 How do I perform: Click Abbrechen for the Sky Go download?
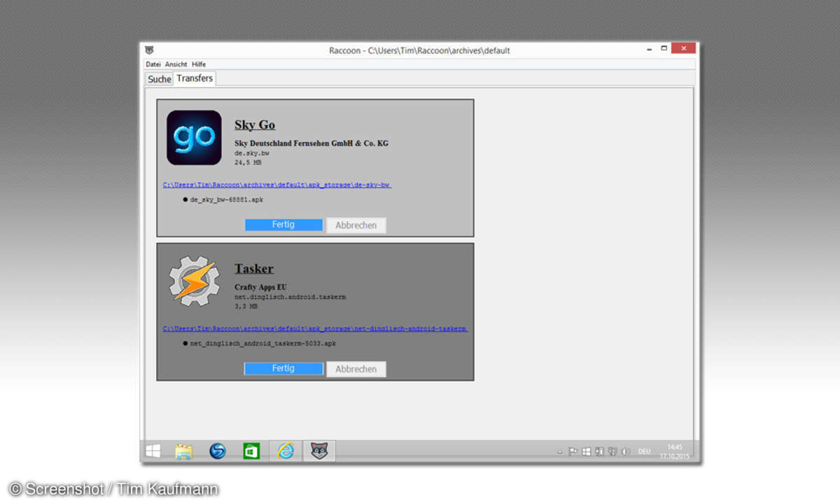pyautogui.click(x=356, y=225)
